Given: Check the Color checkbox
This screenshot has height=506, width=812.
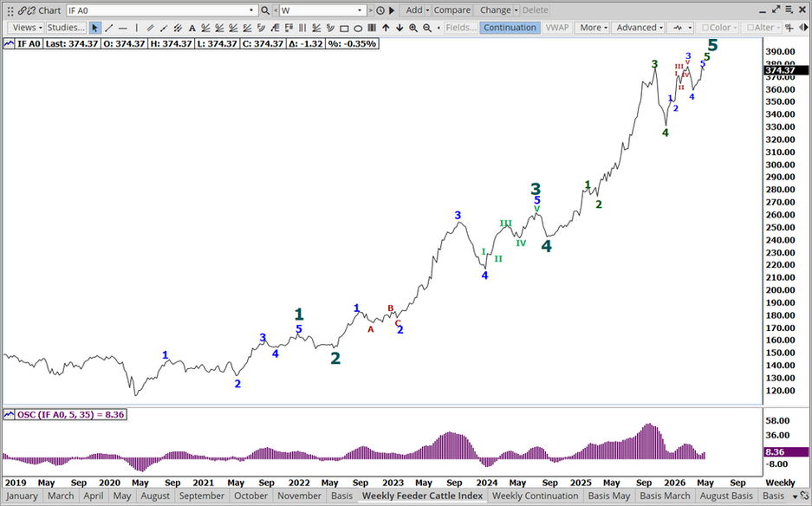Looking at the screenshot, I should click(705, 28).
